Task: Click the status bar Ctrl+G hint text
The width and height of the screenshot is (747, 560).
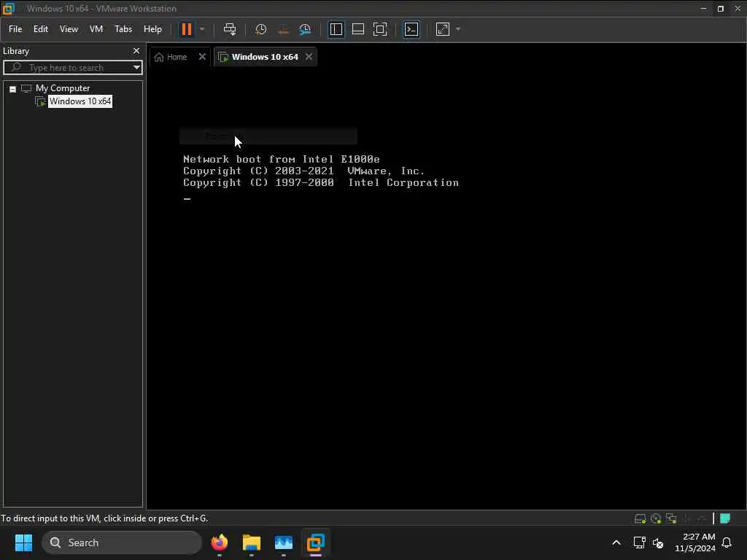Action: pyautogui.click(x=104, y=518)
